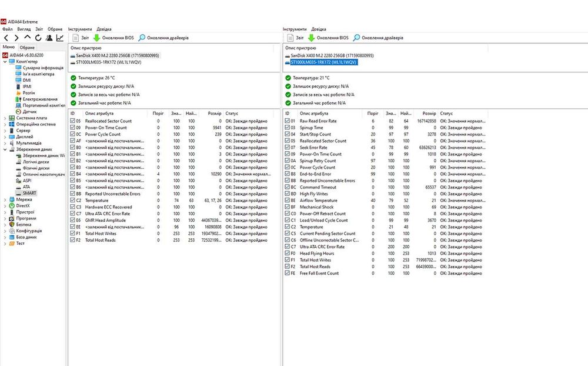Sort by Поріг header in right table
Viewport: 588px width, 366px height.
pyautogui.click(x=373, y=114)
